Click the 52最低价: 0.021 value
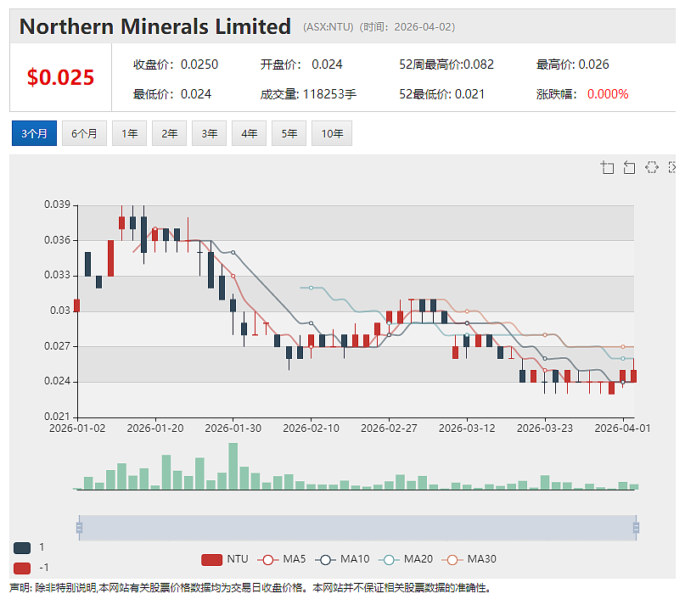The height and width of the screenshot is (616, 685). coord(441,94)
